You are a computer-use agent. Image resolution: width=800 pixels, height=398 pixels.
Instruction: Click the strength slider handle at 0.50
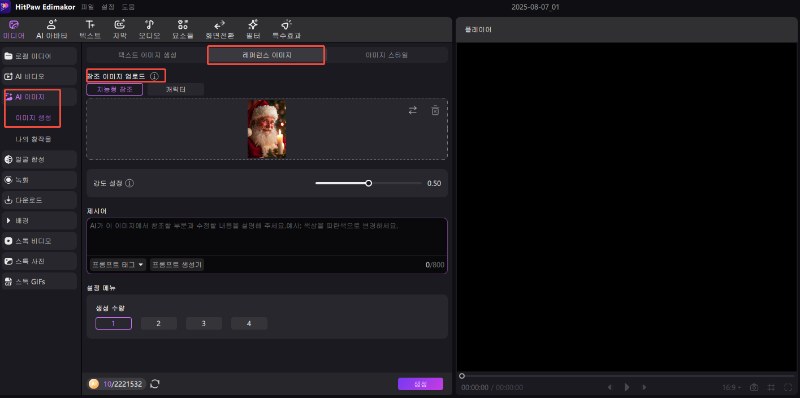(x=369, y=183)
